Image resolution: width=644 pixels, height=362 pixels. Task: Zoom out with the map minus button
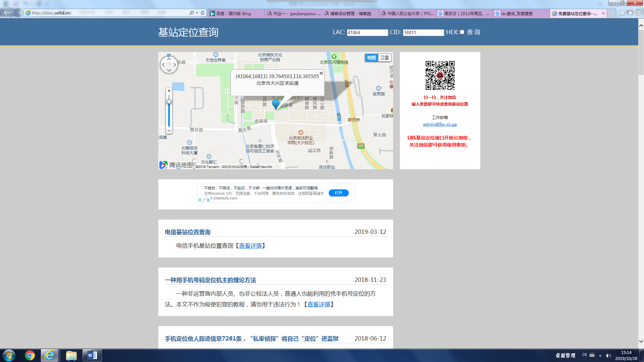pos(169,131)
